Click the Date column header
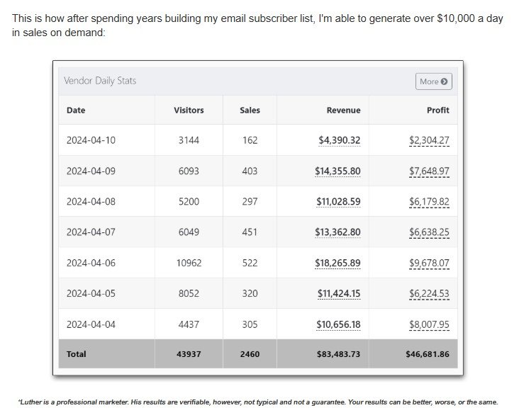519x420 pixels. pyautogui.click(x=76, y=110)
